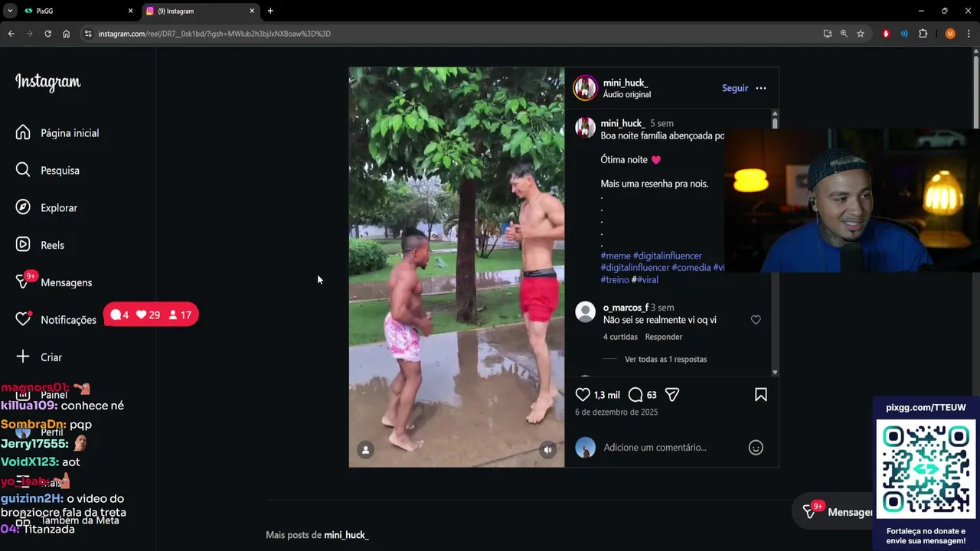This screenshot has width=980, height=551.
Task: Go to Página inicial in sidebar
Action: [x=69, y=133]
